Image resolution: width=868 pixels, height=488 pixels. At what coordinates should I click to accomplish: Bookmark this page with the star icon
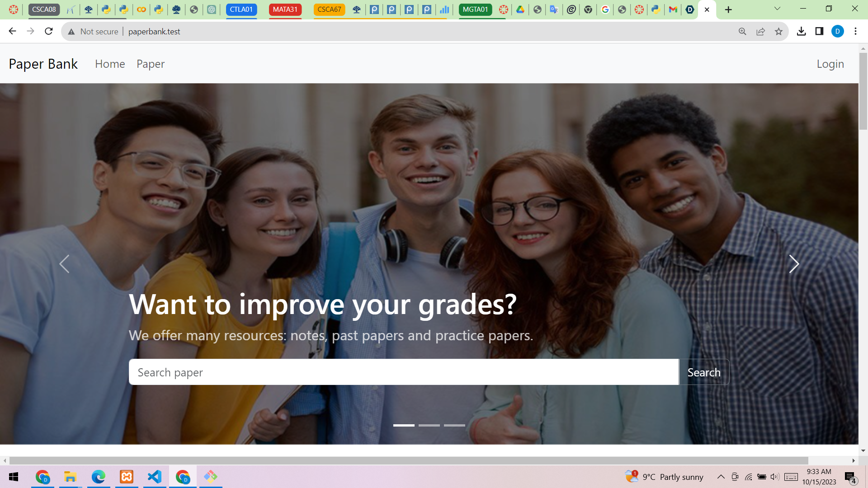pyautogui.click(x=778, y=31)
